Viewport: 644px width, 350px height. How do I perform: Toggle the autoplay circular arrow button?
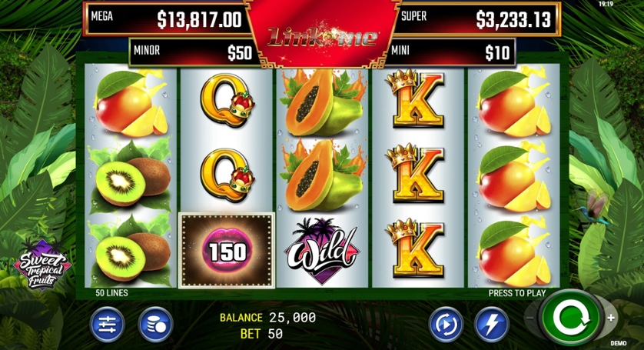(446, 325)
